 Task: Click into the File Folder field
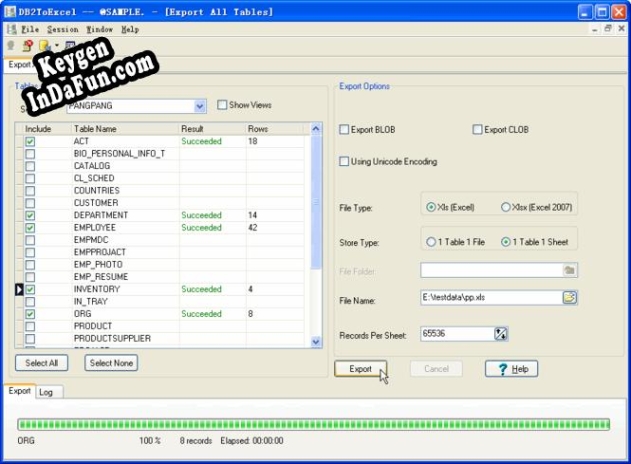click(491, 270)
